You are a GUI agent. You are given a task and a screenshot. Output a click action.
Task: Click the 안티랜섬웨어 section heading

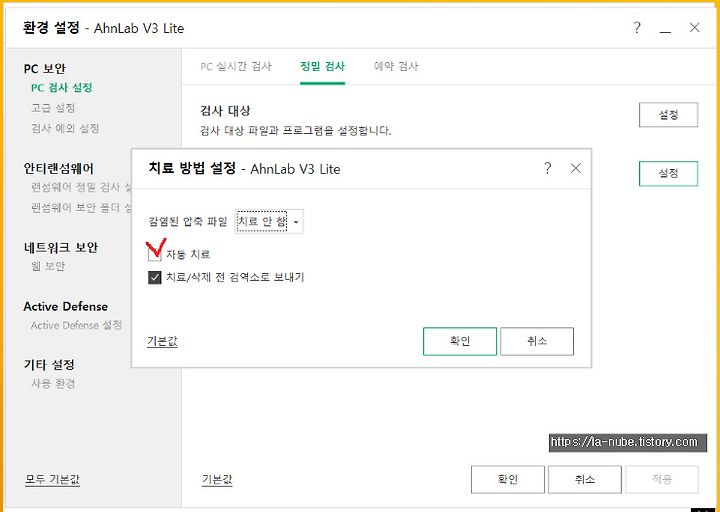click(58, 169)
